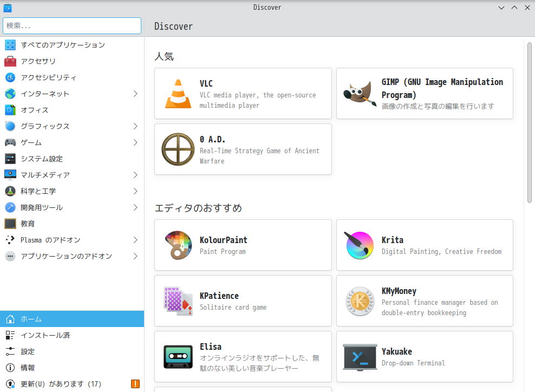The height and width of the screenshot is (392, 535).
Task: Click the 0 A.D. bronze wheel icon
Action: point(178,149)
